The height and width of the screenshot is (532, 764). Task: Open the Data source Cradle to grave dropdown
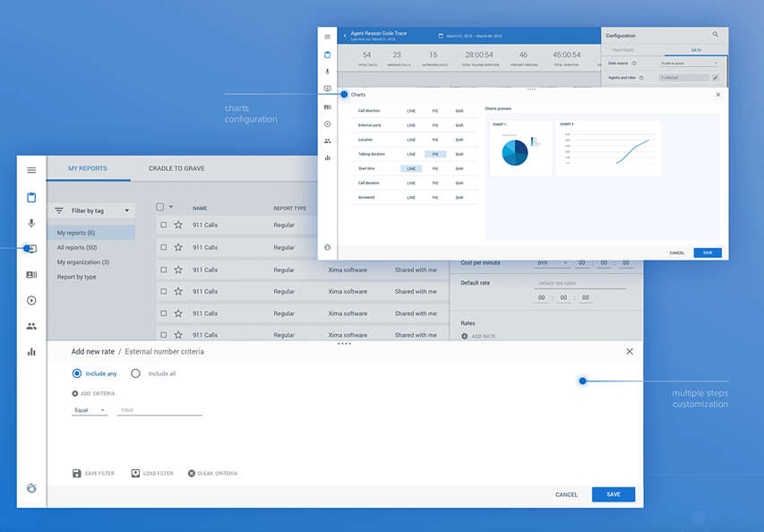(689, 64)
